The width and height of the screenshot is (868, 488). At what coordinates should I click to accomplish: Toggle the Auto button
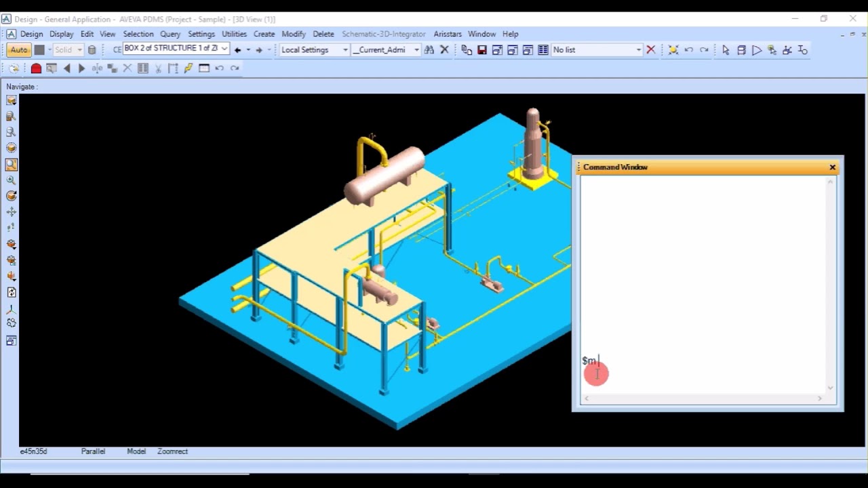point(19,50)
